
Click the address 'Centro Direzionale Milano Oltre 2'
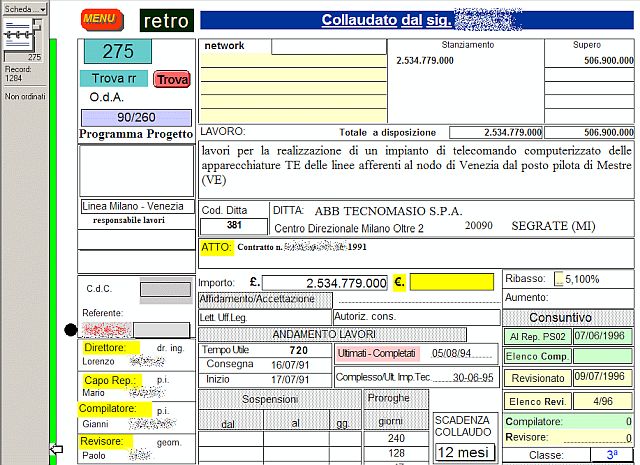tap(349, 228)
